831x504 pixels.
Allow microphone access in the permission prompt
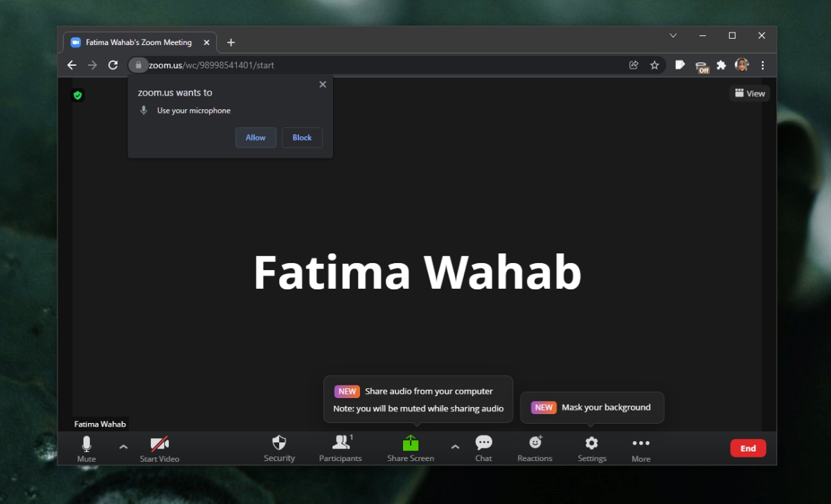coord(256,137)
